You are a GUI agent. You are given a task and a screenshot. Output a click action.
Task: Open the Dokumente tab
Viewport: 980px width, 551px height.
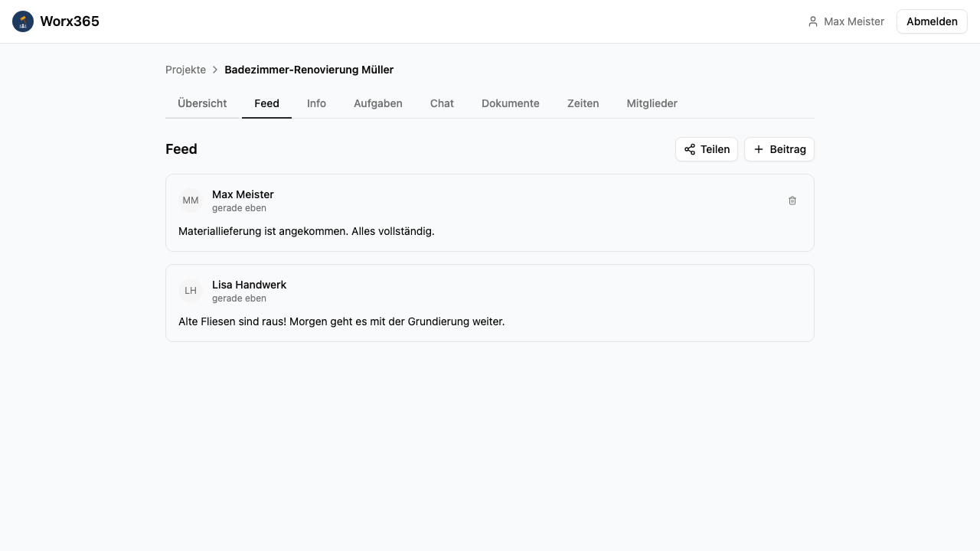click(510, 103)
